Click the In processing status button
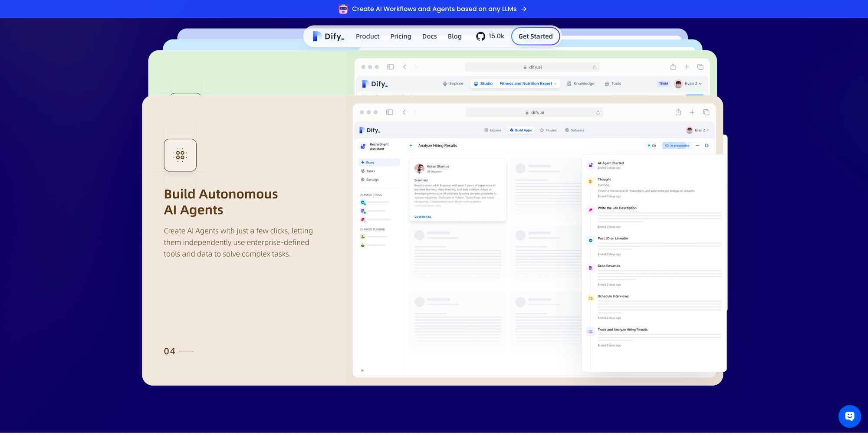Viewport: 868px width, 435px height. point(677,146)
